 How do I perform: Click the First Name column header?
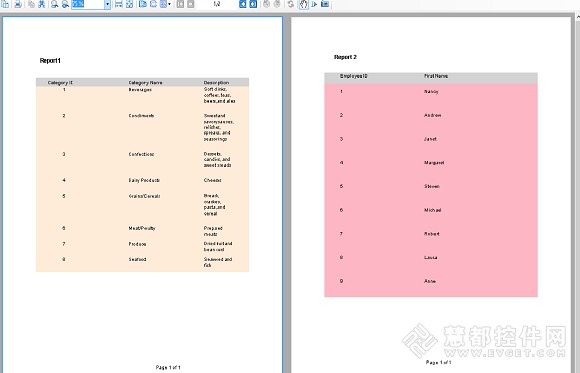pyautogui.click(x=436, y=76)
